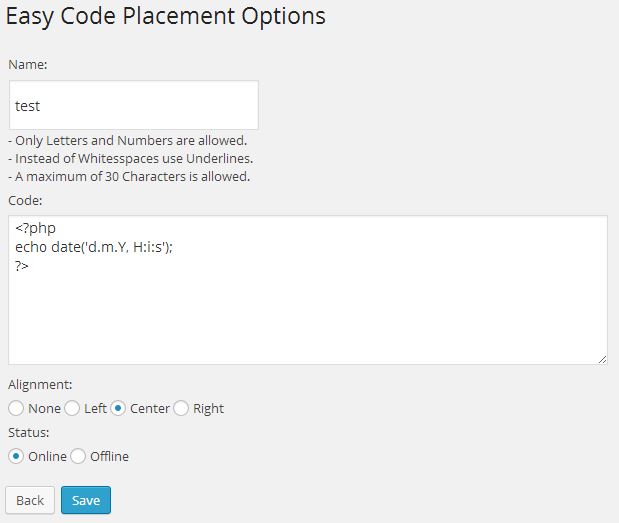Screen dimensions: 619x523
Task: Click the Name input field containing test
Action: [134, 105]
